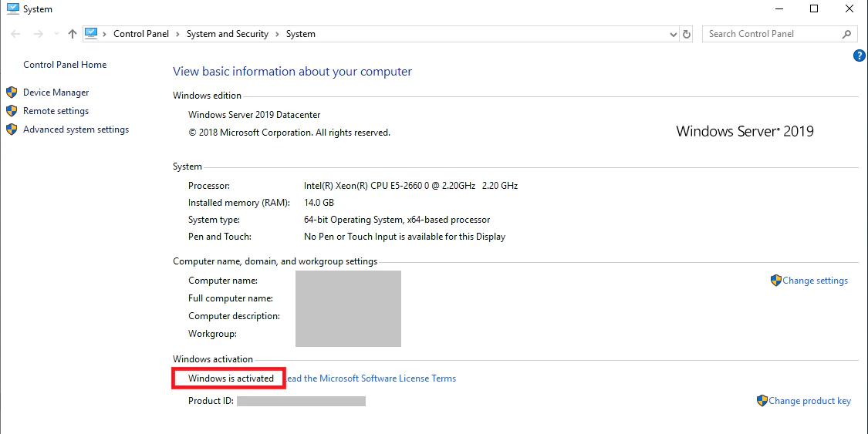Expand the chevron after Control Panel

pyautogui.click(x=177, y=34)
